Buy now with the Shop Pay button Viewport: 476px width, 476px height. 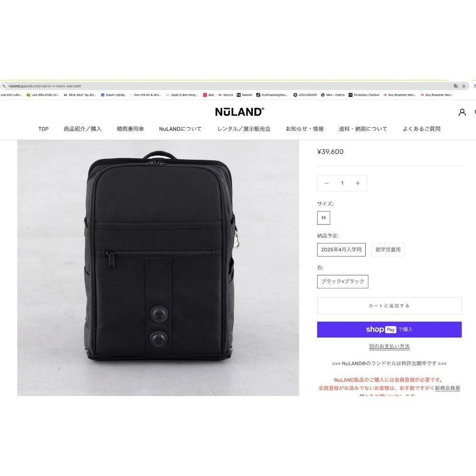(x=389, y=330)
